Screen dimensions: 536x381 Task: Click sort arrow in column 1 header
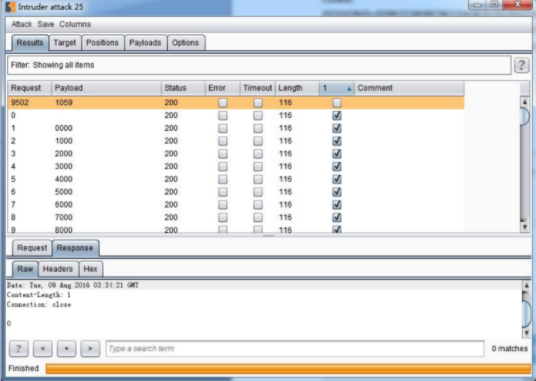pyautogui.click(x=349, y=89)
